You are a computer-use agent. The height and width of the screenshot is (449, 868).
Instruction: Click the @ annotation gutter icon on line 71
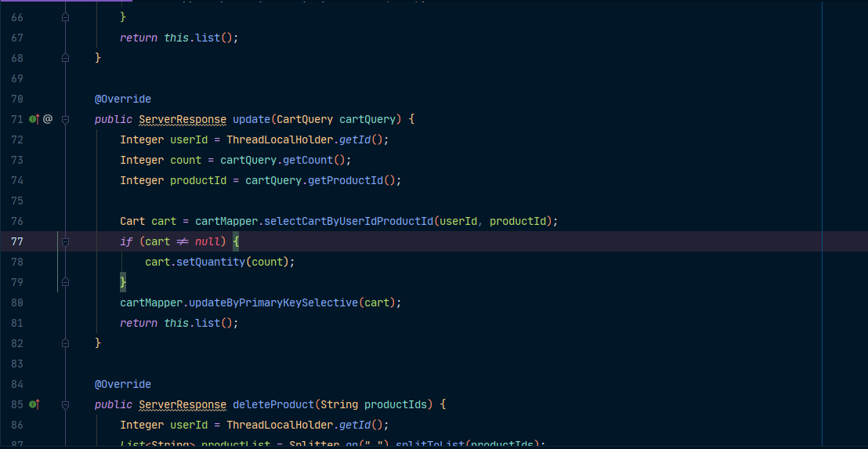tap(48, 119)
